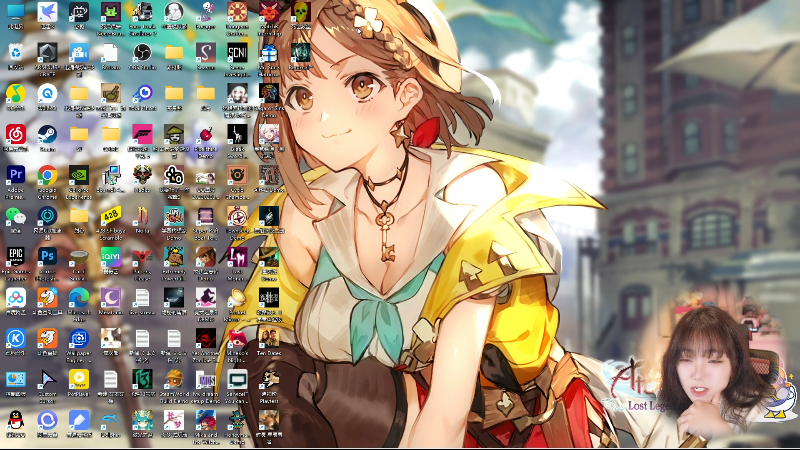Open NetEase Cloud Music red icon
This screenshot has width=800, height=450.
15,135
